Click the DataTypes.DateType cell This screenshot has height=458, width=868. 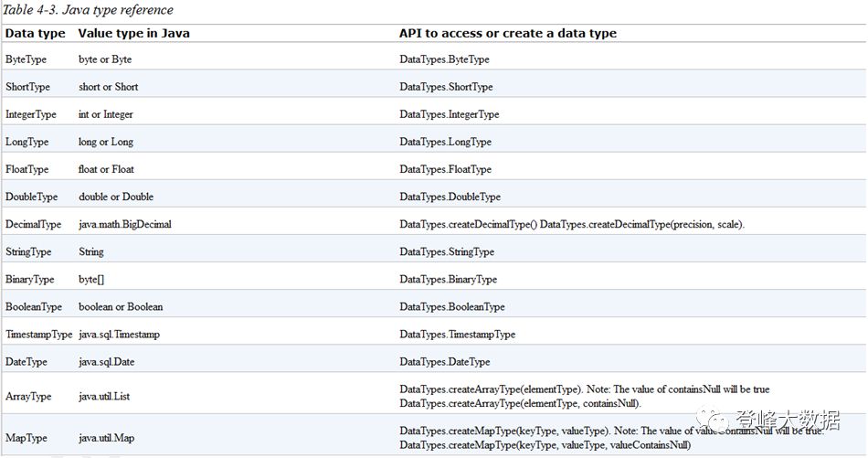pyautogui.click(x=445, y=362)
